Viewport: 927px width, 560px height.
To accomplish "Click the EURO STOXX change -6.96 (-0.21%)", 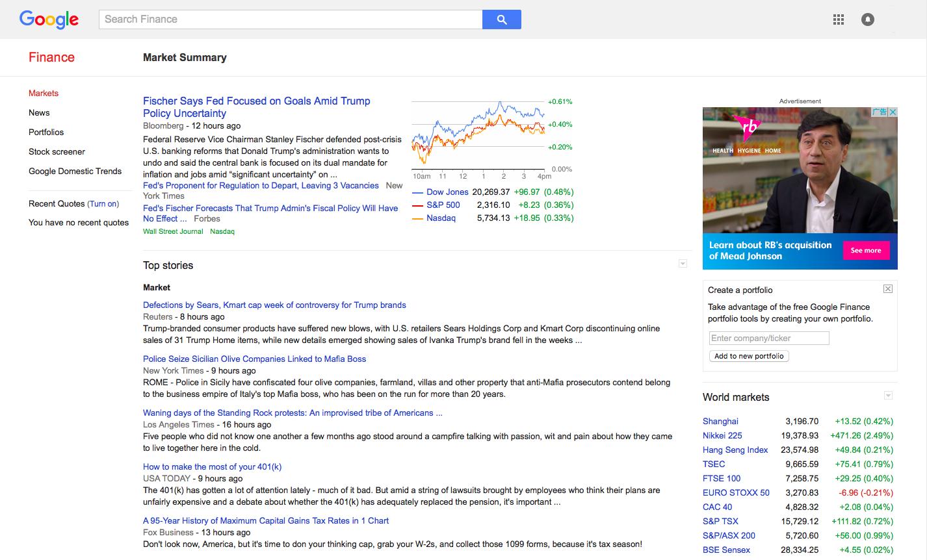I will [x=866, y=492].
